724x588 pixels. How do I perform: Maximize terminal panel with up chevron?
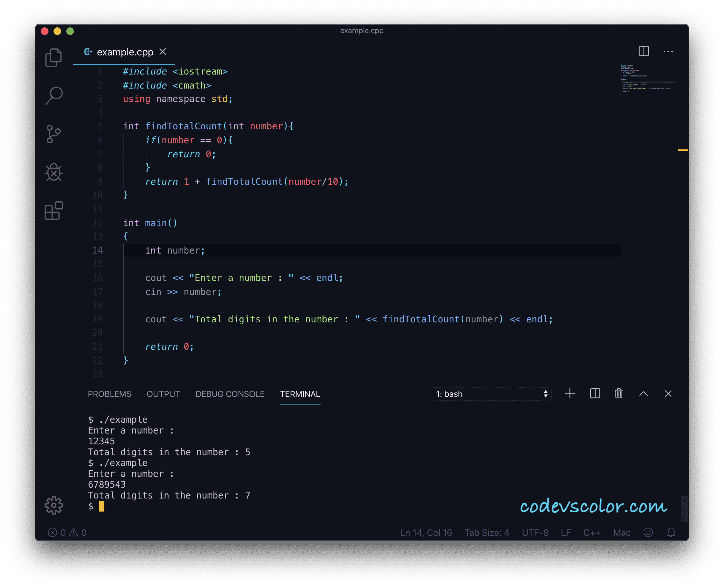(x=643, y=394)
